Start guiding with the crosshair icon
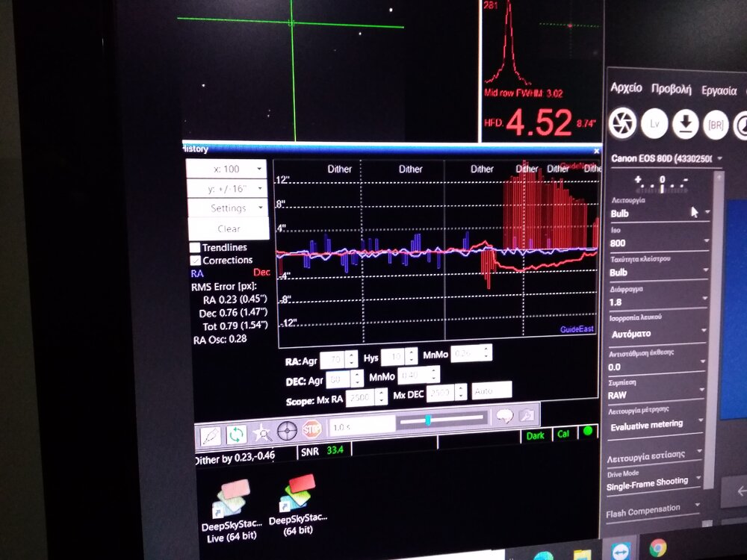The image size is (747, 560). click(x=287, y=431)
